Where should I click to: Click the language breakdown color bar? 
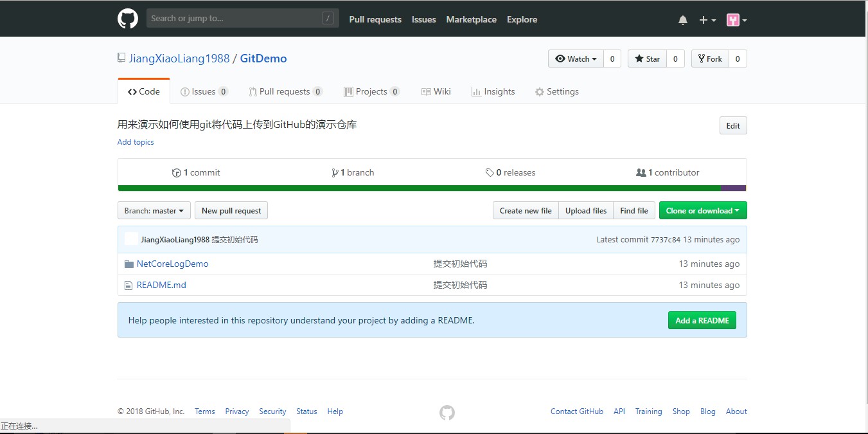[432, 188]
